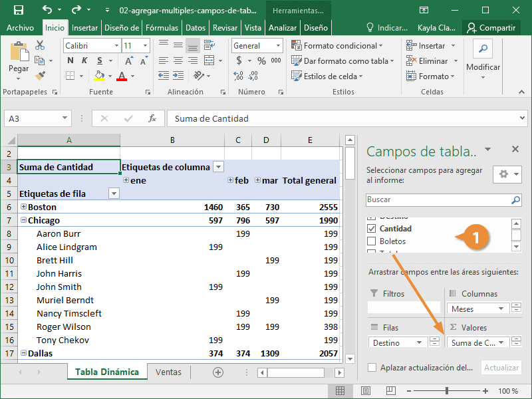
Task: Switch to the Ventas sheet tab
Action: (x=168, y=372)
